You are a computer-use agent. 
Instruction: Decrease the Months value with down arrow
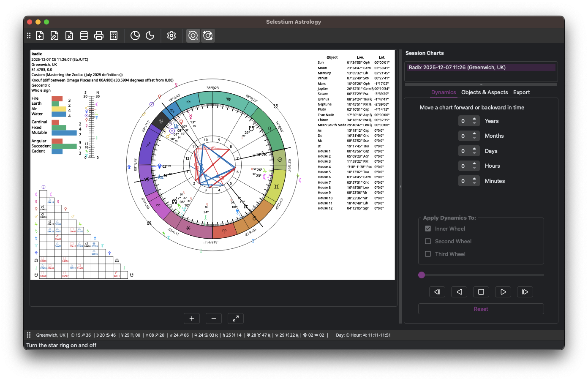[x=475, y=138]
